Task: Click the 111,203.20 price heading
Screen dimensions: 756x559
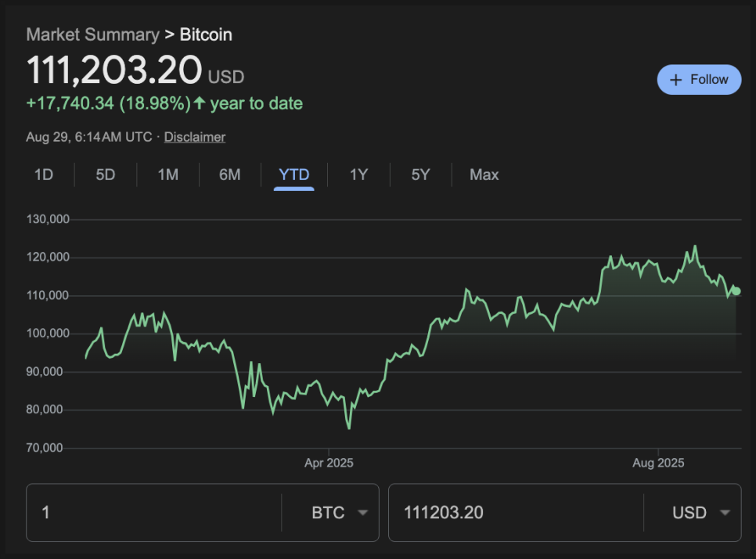Action: pyautogui.click(x=114, y=70)
